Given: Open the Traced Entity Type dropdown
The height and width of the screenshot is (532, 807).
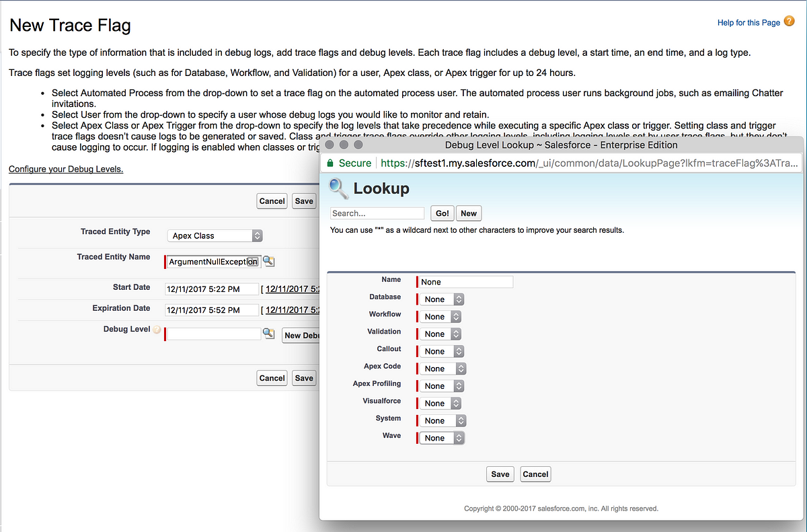Looking at the screenshot, I should click(215, 235).
